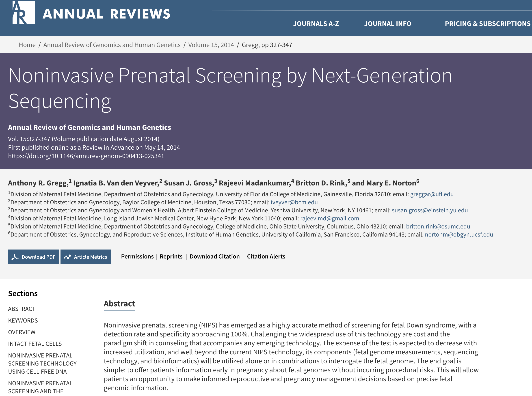Select OVERVIEW in the Sections list
The width and height of the screenshot is (532, 396).
click(x=22, y=332)
